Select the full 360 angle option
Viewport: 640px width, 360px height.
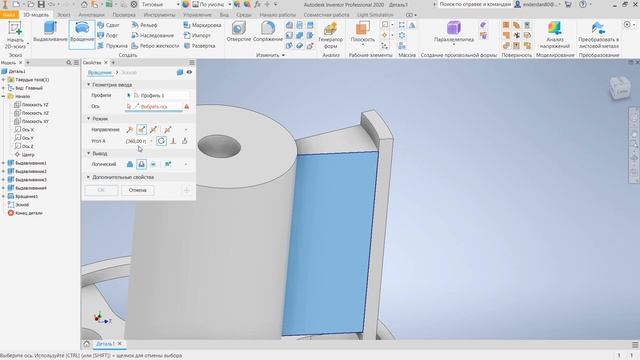(161, 141)
